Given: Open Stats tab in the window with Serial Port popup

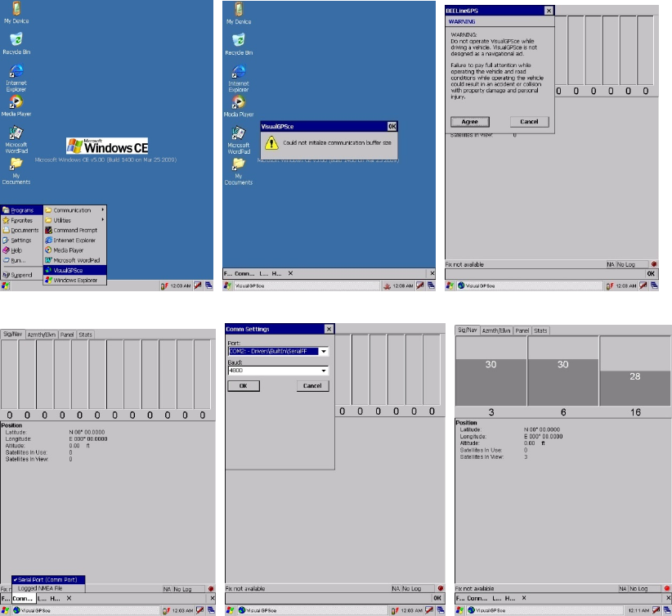Looking at the screenshot, I should pyautogui.click(x=85, y=335).
